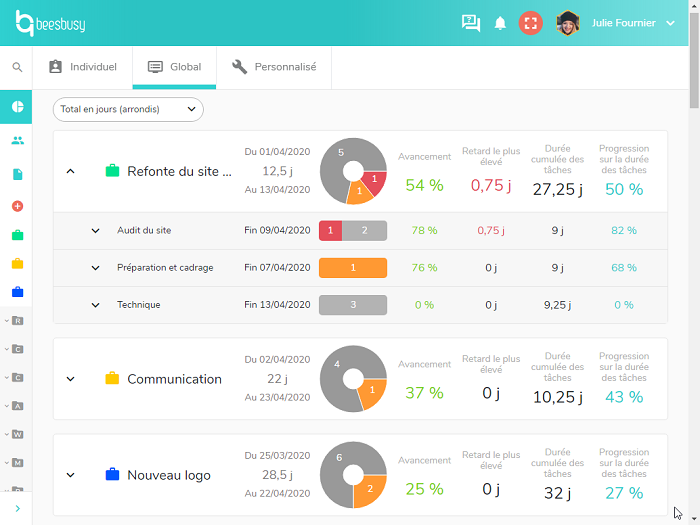The width and height of the screenshot is (700, 525).
Task: Click the orange bar for 'Préparation et cadrage'
Action: tap(352, 268)
